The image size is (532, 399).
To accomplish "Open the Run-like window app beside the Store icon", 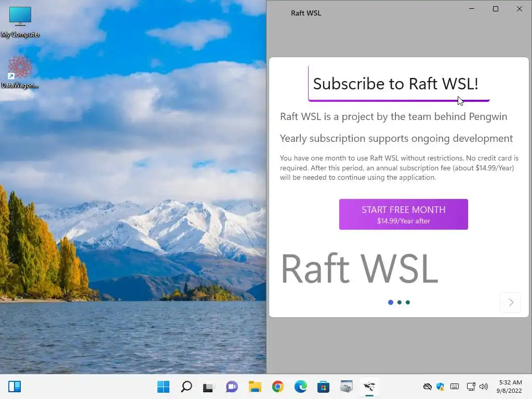I will pyautogui.click(x=347, y=387).
